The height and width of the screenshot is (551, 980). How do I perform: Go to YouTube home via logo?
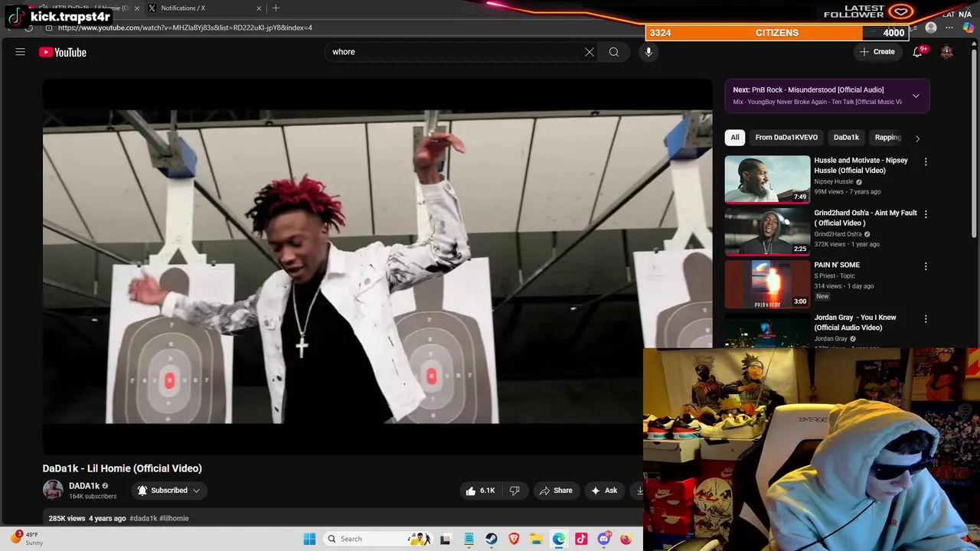tap(63, 52)
